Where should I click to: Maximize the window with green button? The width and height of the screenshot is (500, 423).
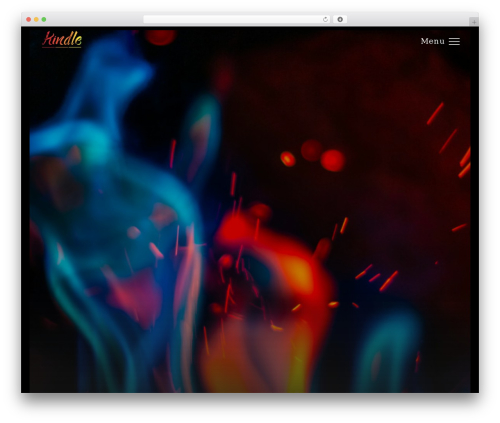(x=44, y=20)
